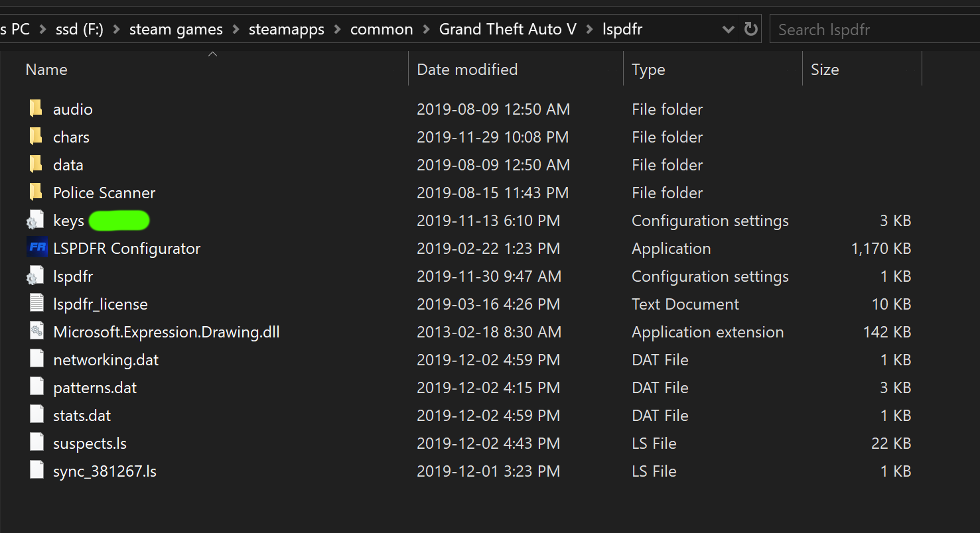Viewport: 980px width, 533px height.
Task: Select the Microsoft.Expression.Drawing.dll file icon
Action: tap(36, 332)
